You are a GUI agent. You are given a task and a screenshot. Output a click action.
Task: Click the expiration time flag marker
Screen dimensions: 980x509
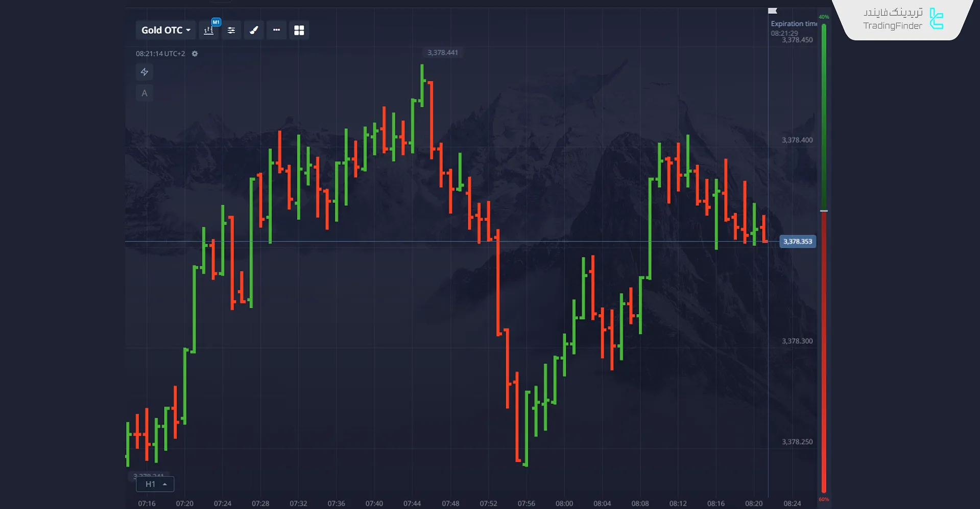(x=773, y=11)
